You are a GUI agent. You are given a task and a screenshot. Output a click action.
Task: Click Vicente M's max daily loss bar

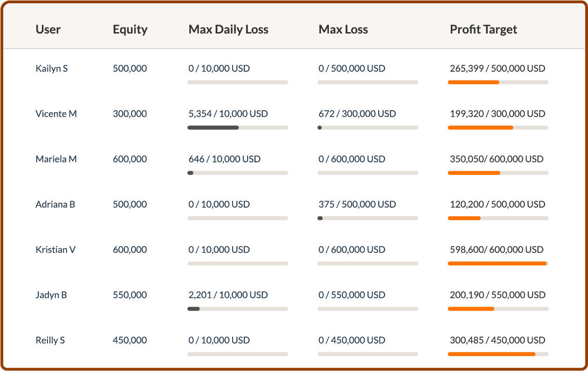coord(237,128)
